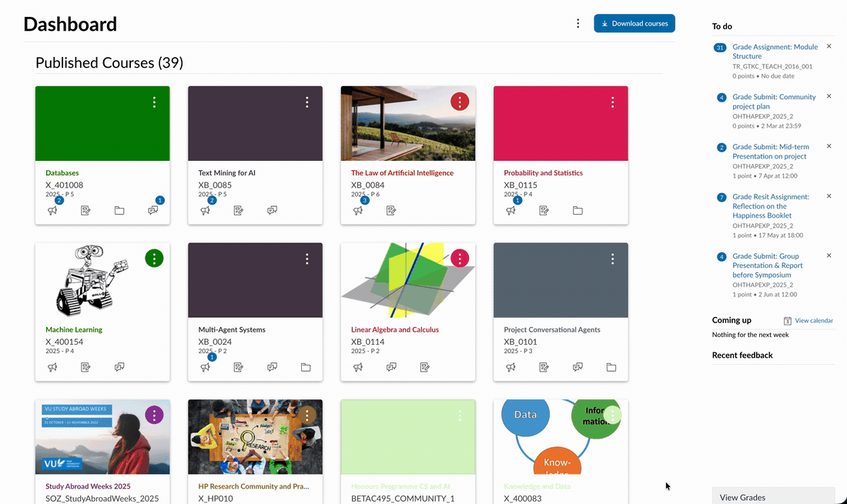Open View calendar link

click(814, 321)
